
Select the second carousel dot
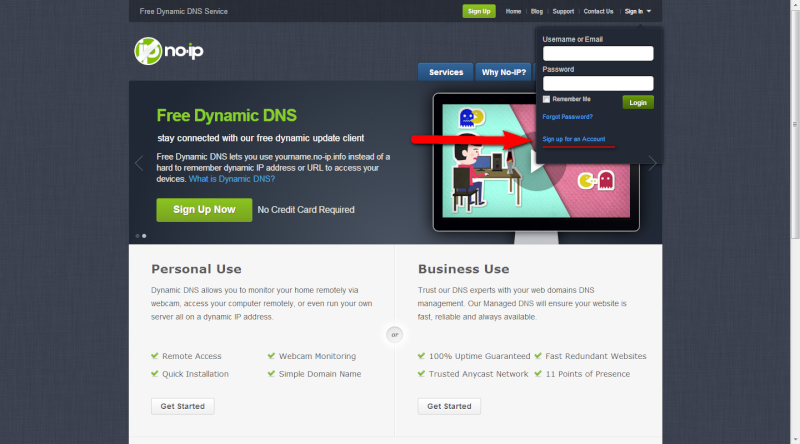144,236
